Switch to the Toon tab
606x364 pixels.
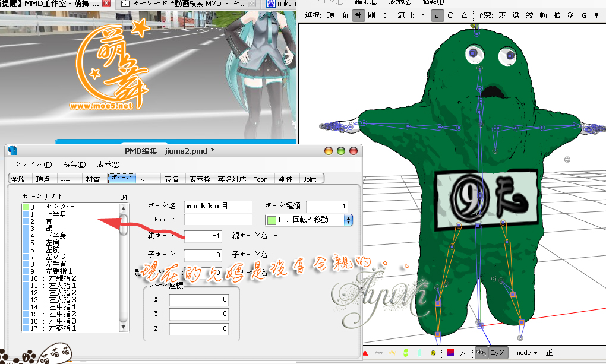pos(260,179)
